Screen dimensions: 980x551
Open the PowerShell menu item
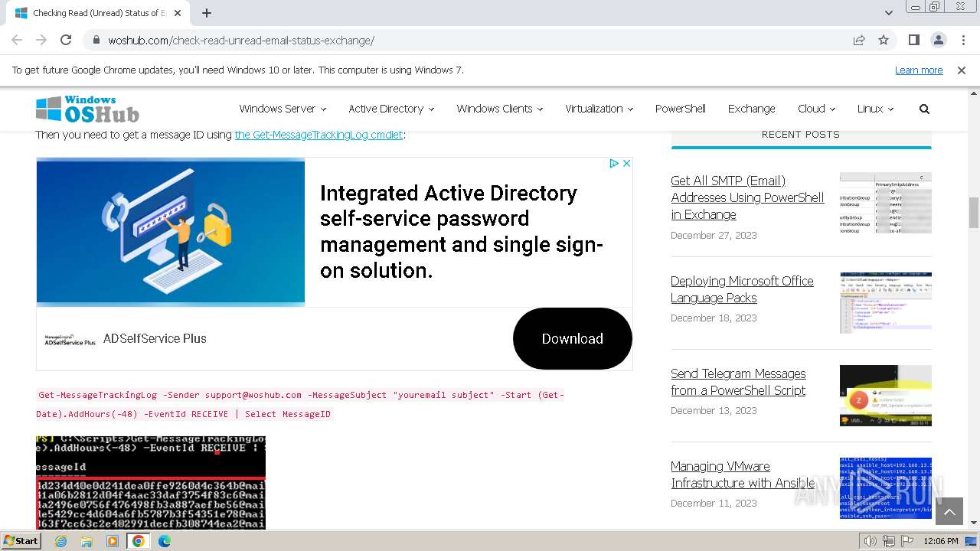[x=681, y=109]
